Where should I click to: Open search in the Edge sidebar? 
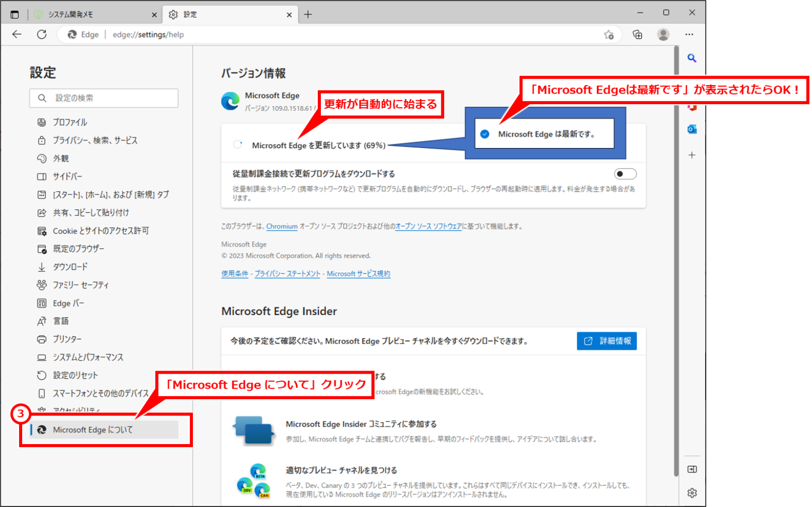(x=691, y=58)
